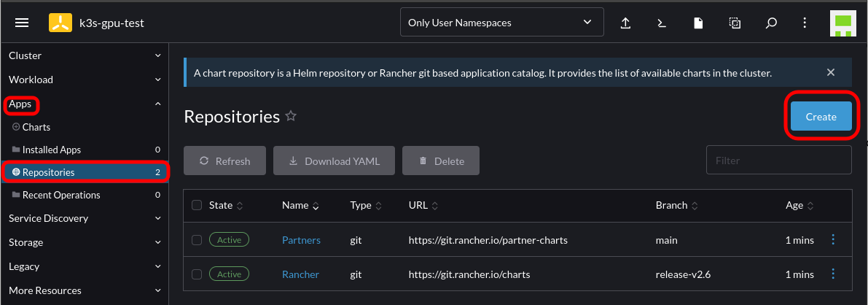Click the main branch cell
Screen dimensions: 868x305
(667, 240)
